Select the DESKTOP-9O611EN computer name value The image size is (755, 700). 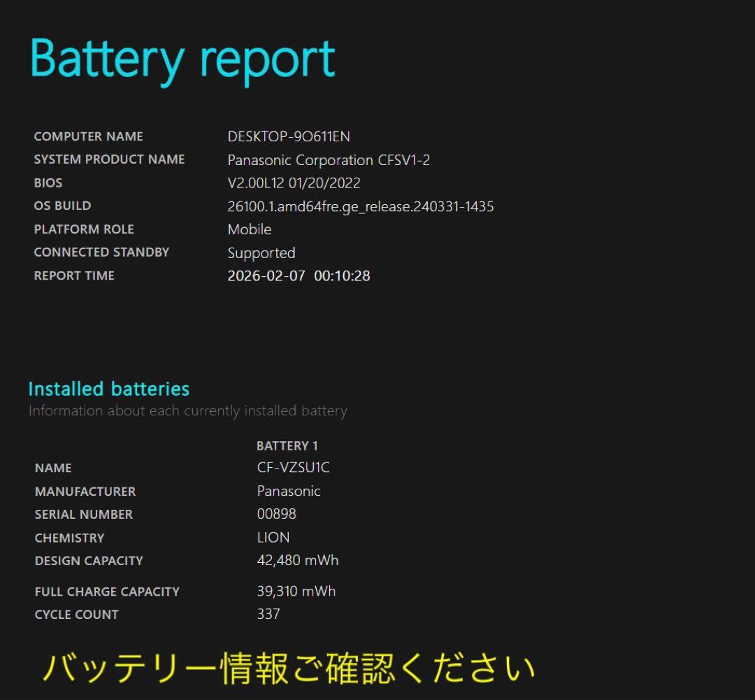289,136
